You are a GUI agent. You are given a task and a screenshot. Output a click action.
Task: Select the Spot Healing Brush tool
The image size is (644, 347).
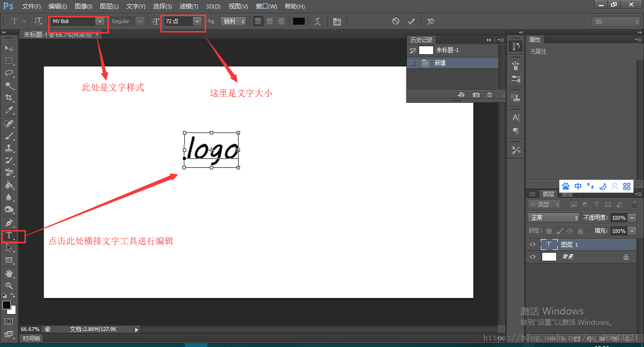(x=9, y=124)
